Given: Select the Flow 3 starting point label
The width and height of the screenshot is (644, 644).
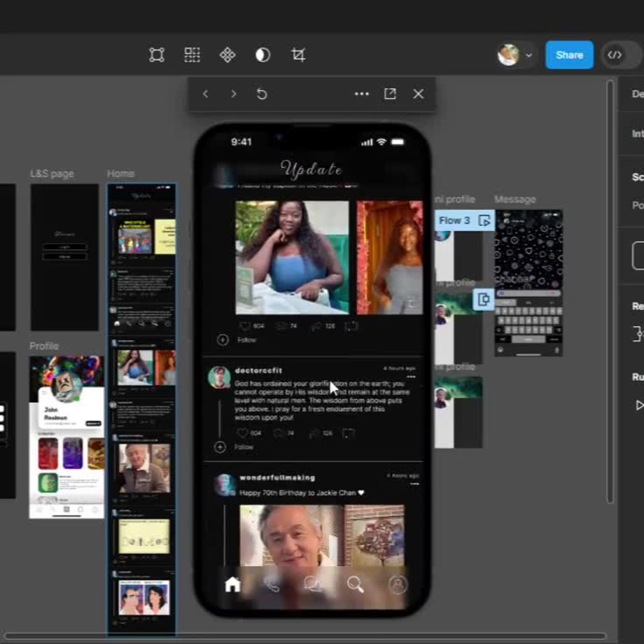Looking at the screenshot, I should pos(454,220).
